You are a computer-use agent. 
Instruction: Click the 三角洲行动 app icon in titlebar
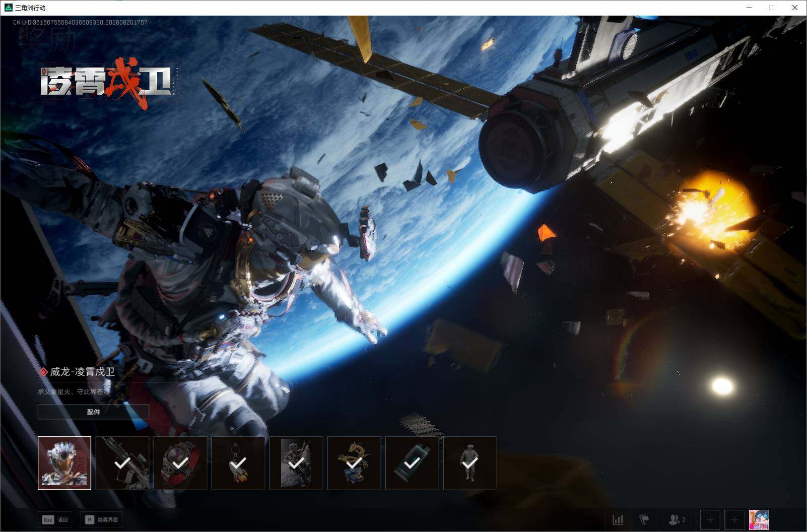(8, 8)
